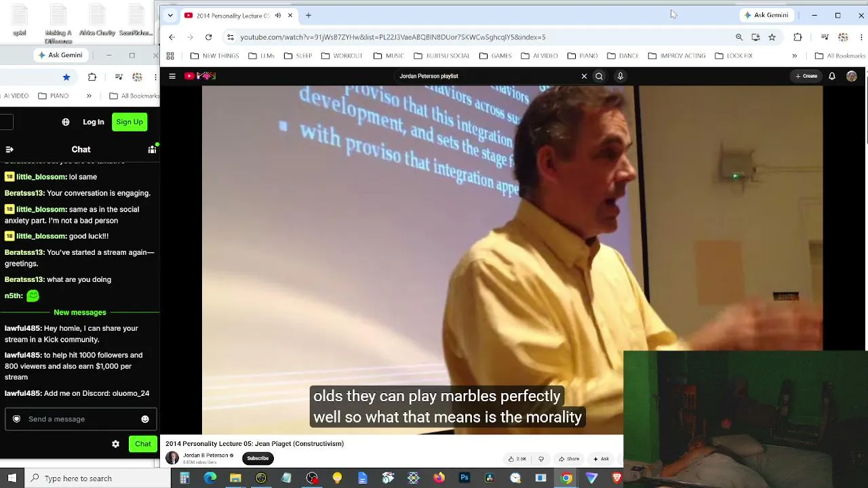
Task: Open the Kick emote picker smiley
Action: (145, 419)
